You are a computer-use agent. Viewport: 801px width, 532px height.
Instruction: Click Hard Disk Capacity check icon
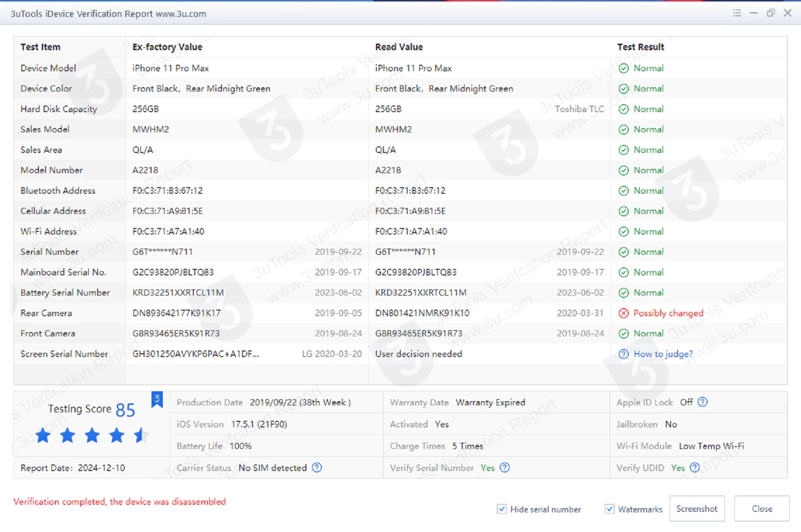tap(624, 109)
